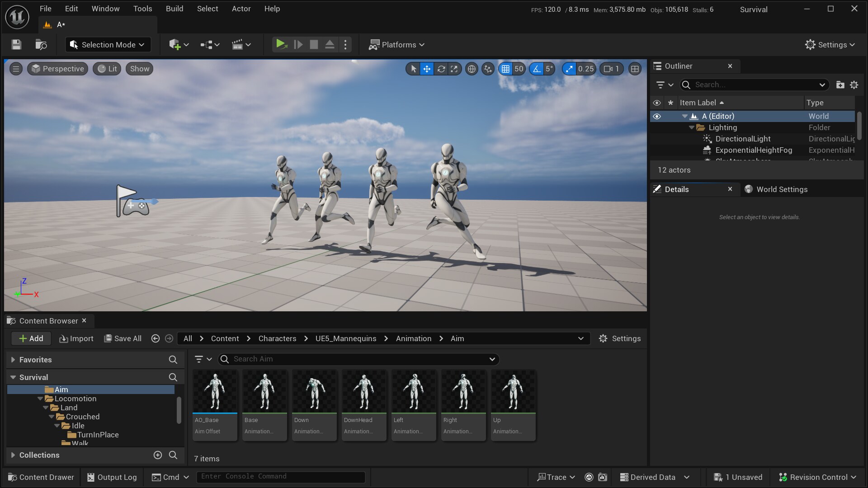Select the AO_Base aim offset thumbnail
868x488 pixels.
point(215,391)
